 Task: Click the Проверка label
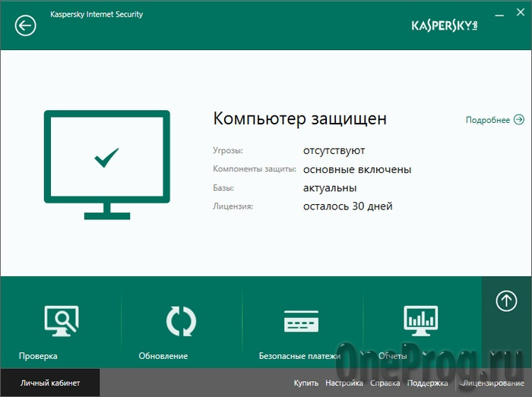[38, 356]
